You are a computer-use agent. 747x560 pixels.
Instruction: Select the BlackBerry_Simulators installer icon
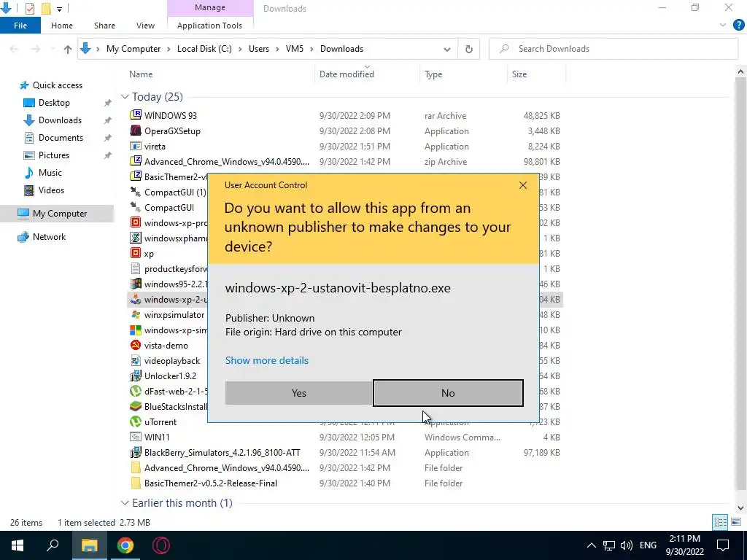[x=136, y=452]
